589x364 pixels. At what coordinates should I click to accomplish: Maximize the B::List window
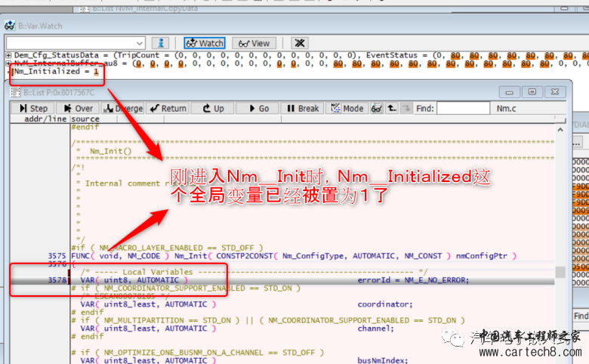click(532, 92)
